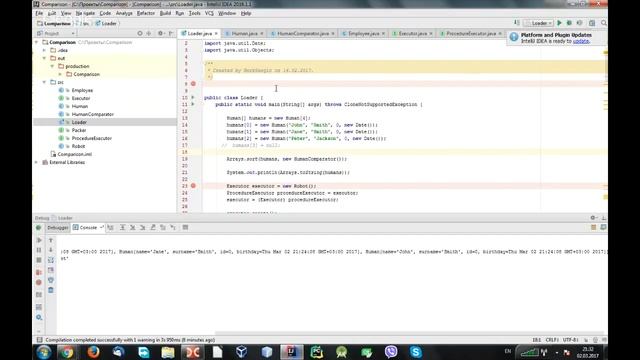Open Chrome from Windows taskbar
The width and height of the screenshot is (640, 360).
tap(68, 352)
